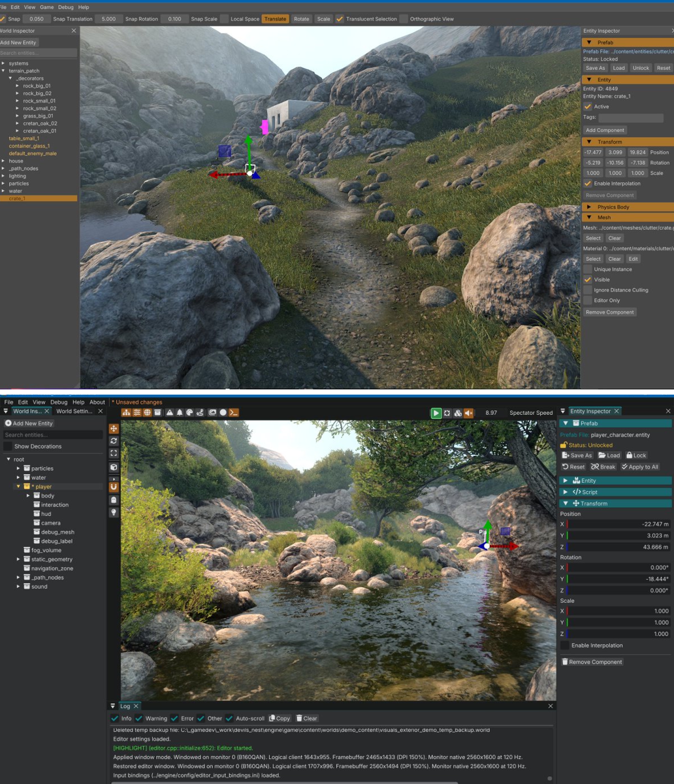674x784 pixels.
Task: Click the lower Search entities field
Action: tap(52, 435)
